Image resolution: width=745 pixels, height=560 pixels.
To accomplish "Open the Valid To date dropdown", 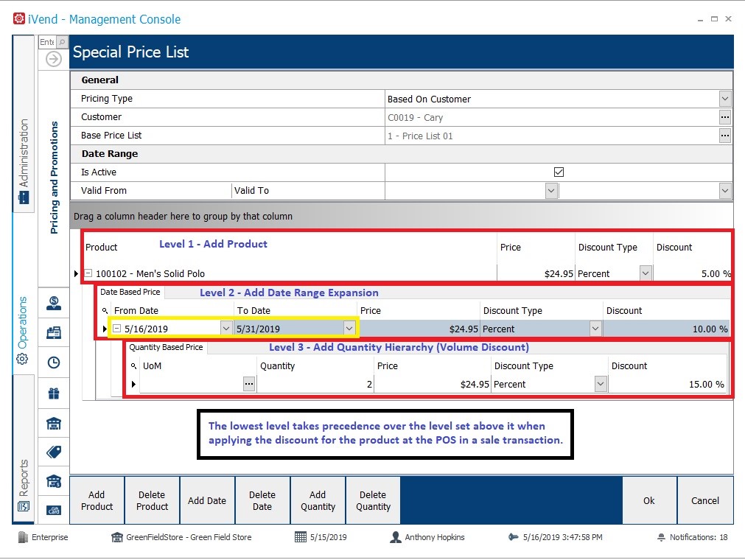I will coord(724,191).
